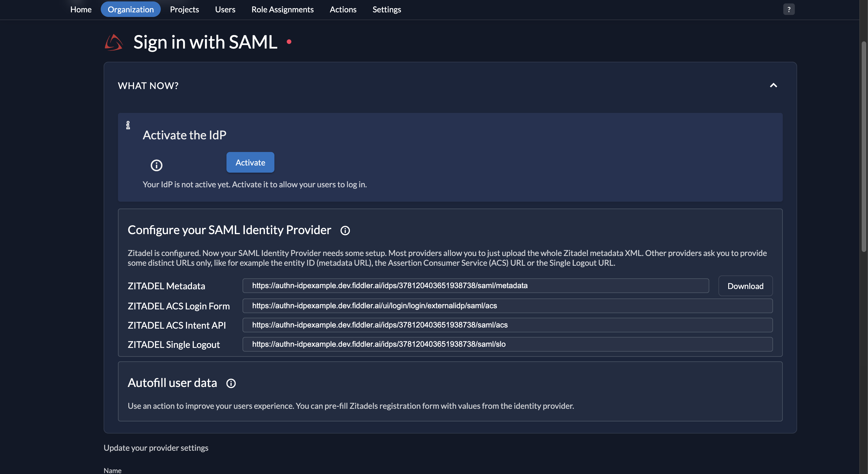868x474 pixels.
Task: Download the ZITADEL metadata XML
Action: coord(745,286)
